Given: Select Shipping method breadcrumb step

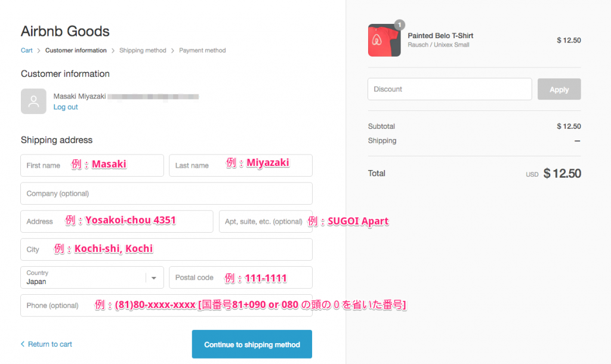Looking at the screenshot, I should [143, 50].
